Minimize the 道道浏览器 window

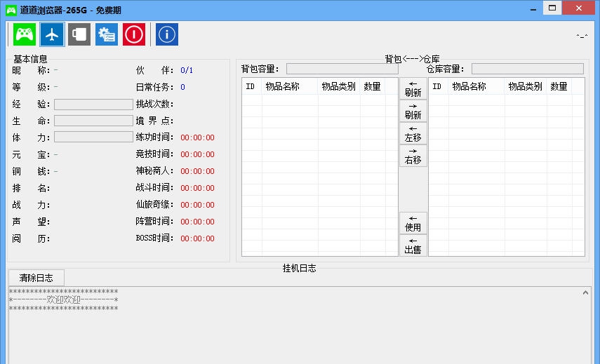[533, 9]
